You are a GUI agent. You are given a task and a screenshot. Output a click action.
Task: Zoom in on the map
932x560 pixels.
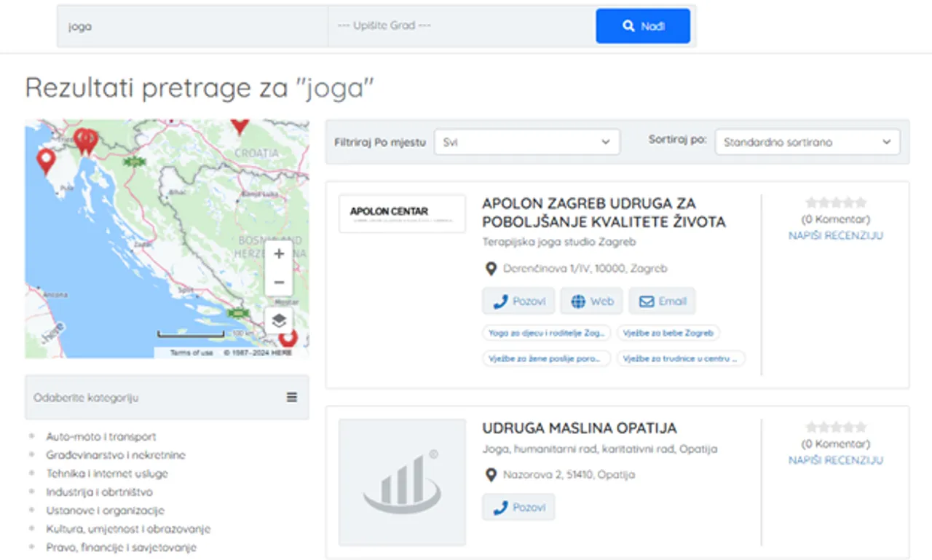click(x=279, y=254)
